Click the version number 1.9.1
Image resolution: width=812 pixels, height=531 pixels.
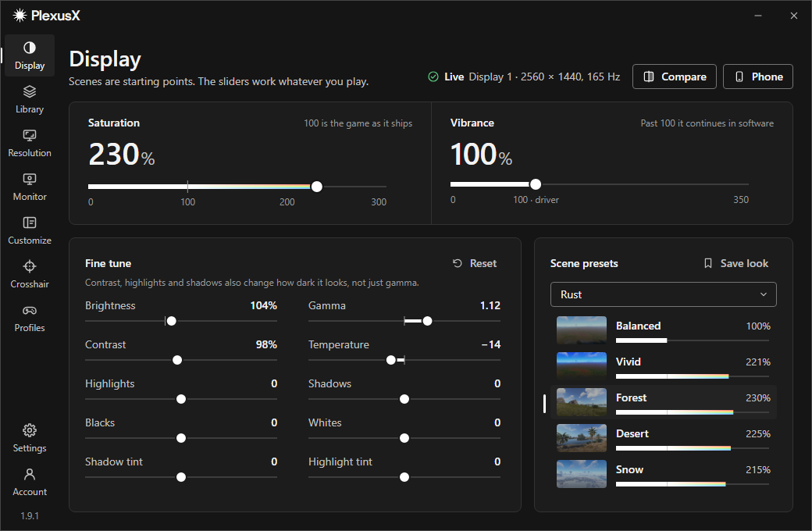click(30, 516)
